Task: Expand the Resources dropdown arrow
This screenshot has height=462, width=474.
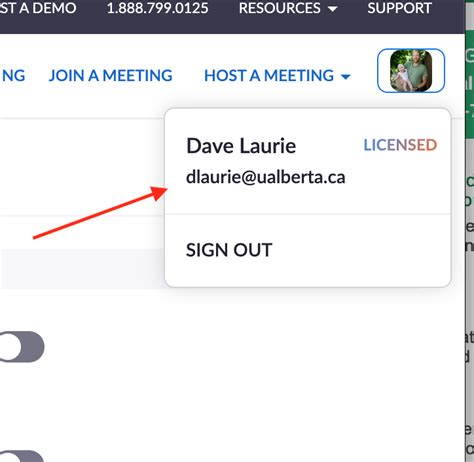Action: coord(332,9)
